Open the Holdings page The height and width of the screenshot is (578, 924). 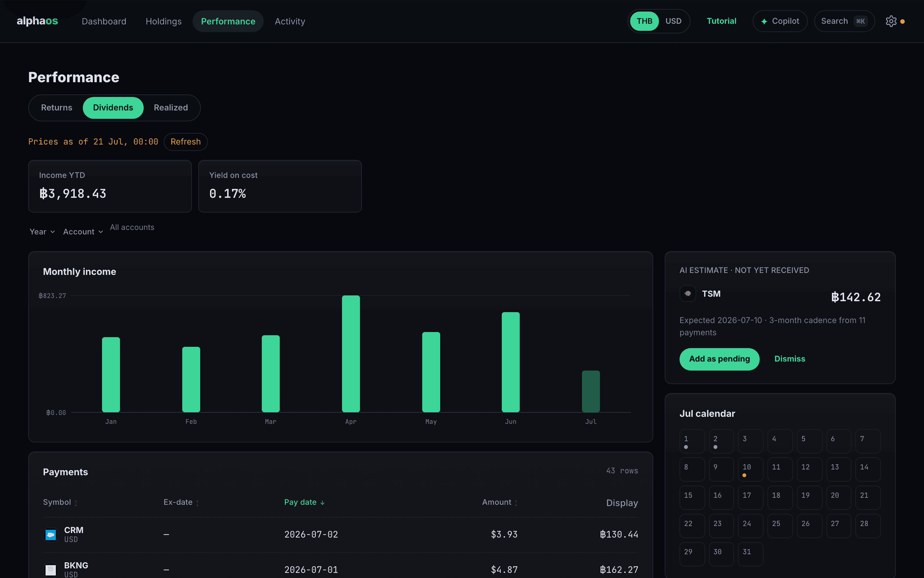click(x=163, y=22)
